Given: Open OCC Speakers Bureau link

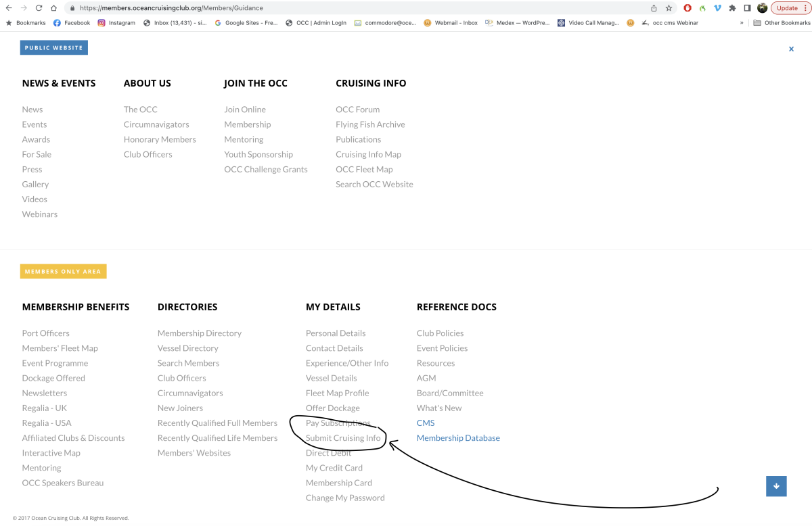Looking at the screenshot, I should 63,483.
